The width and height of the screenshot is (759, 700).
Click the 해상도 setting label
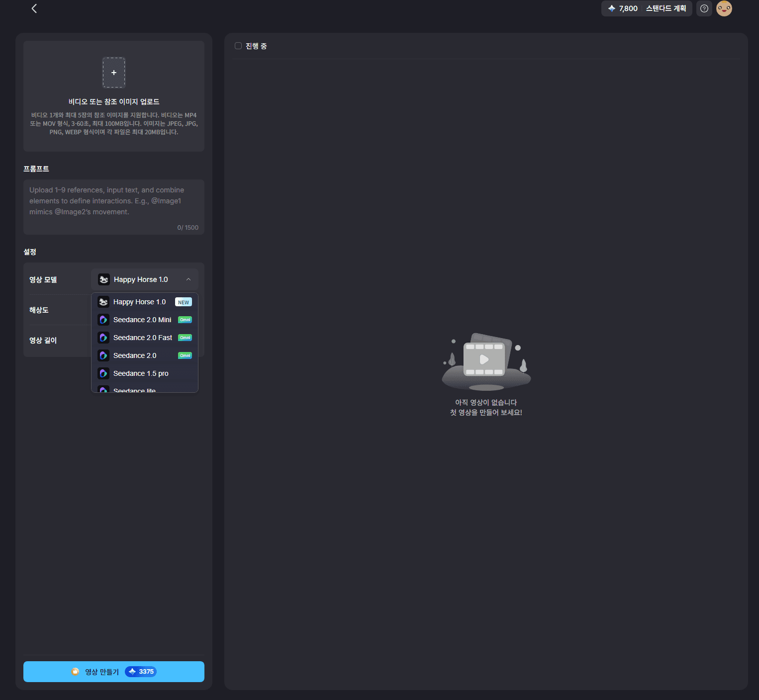point(39,310)
